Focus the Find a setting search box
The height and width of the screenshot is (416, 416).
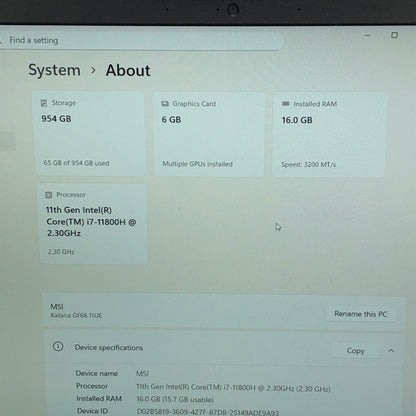tap(140, 40)
